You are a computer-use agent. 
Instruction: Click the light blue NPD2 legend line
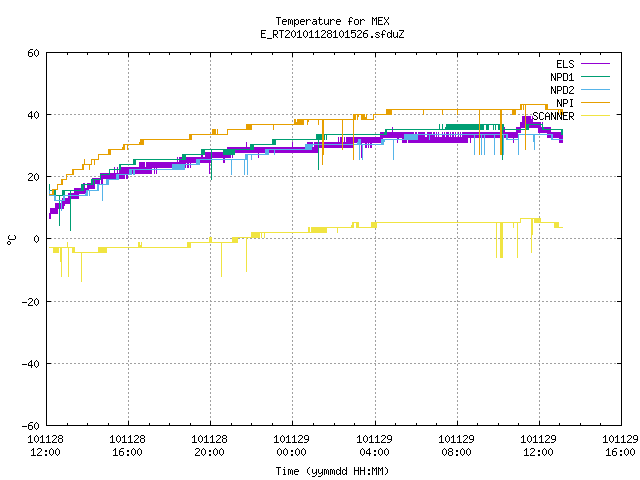point(595,89)
